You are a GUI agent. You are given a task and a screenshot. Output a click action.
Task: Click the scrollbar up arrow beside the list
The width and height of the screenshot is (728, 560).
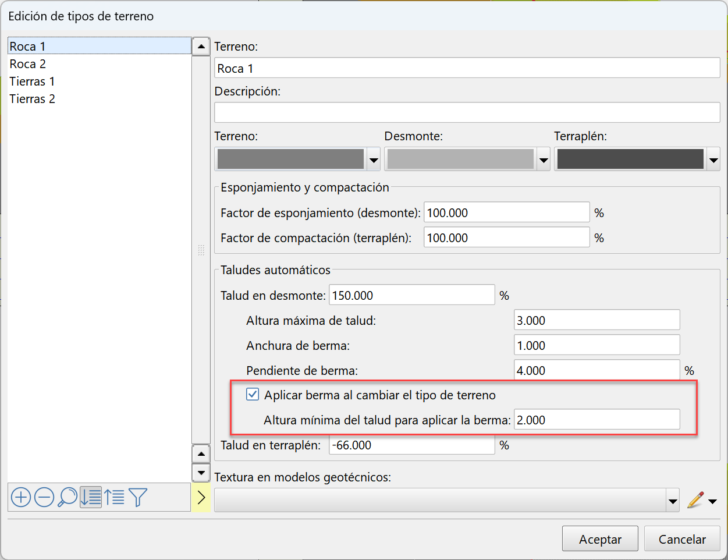pyautogui.click(x=200, y=46)
